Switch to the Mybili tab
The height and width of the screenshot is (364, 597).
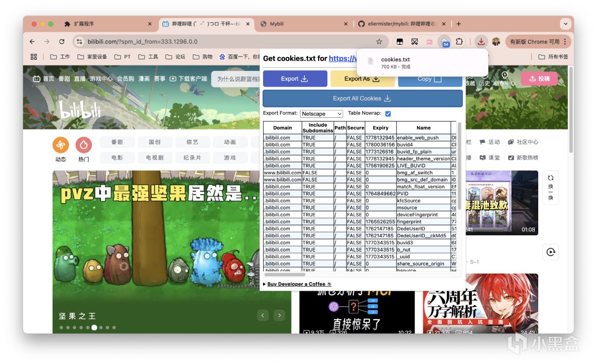tap(304, 24)
